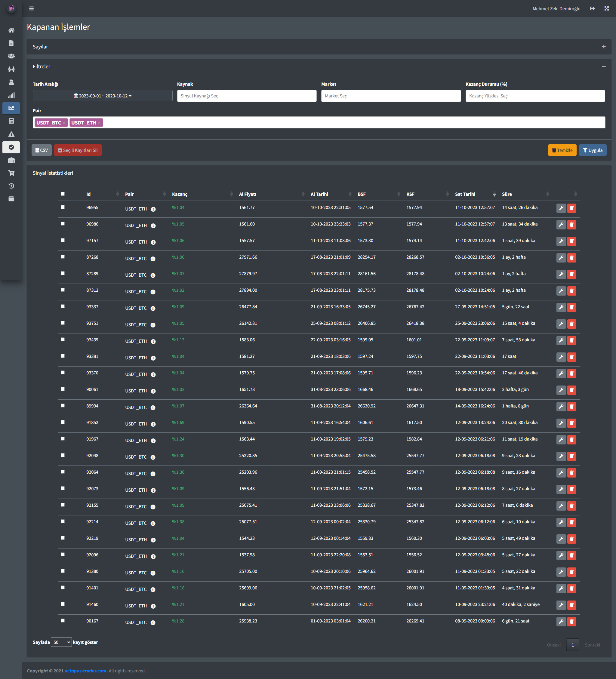Check the checkbox for row 90061

(63, 389)
